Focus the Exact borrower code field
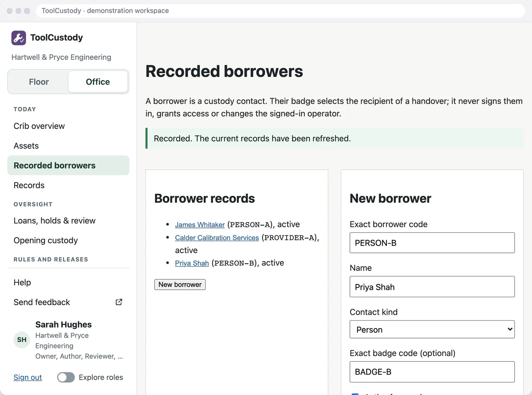This screenshot has width=532, height=395. (432, 243)
